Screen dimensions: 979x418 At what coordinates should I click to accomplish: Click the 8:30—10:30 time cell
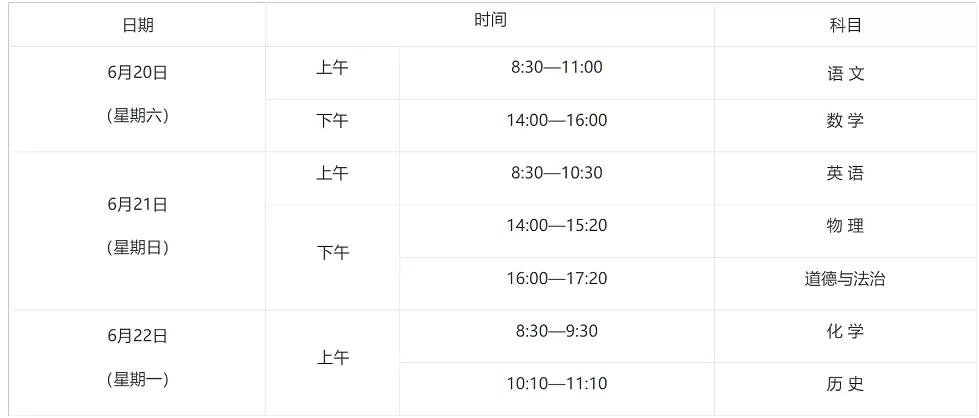point(556,173)
